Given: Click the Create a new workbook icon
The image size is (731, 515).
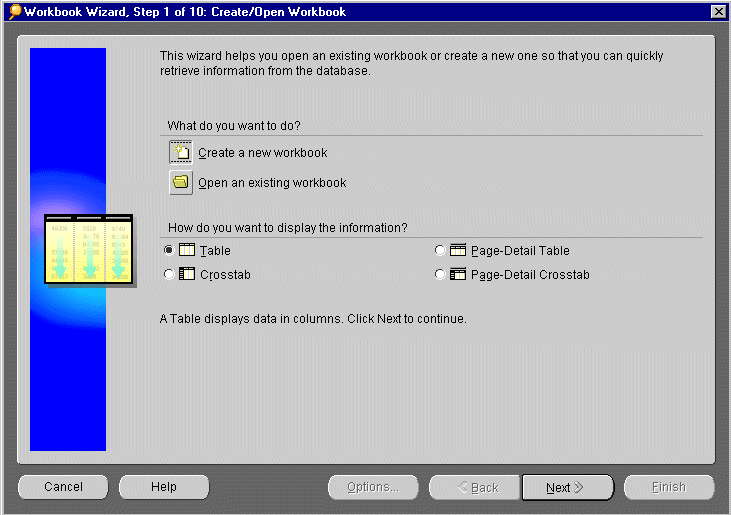Looking at the screenshot, I should [181, 153].
